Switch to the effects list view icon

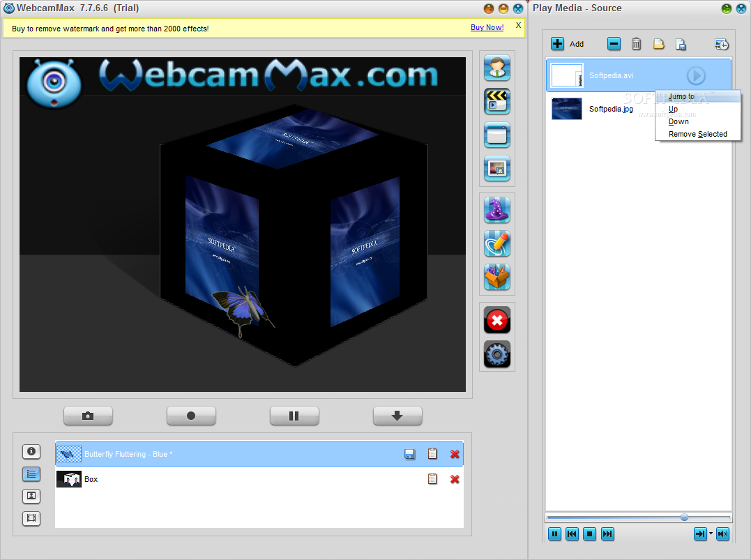pyautogui.click(x=31, y=474)
